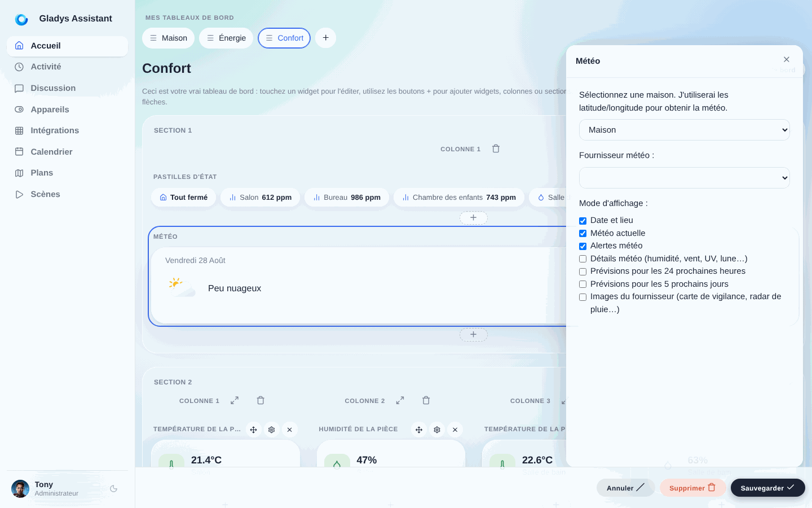Delete Colonne 2 trash icon in Section 2
The image size is (812, 508).
(x=426, y=401)
